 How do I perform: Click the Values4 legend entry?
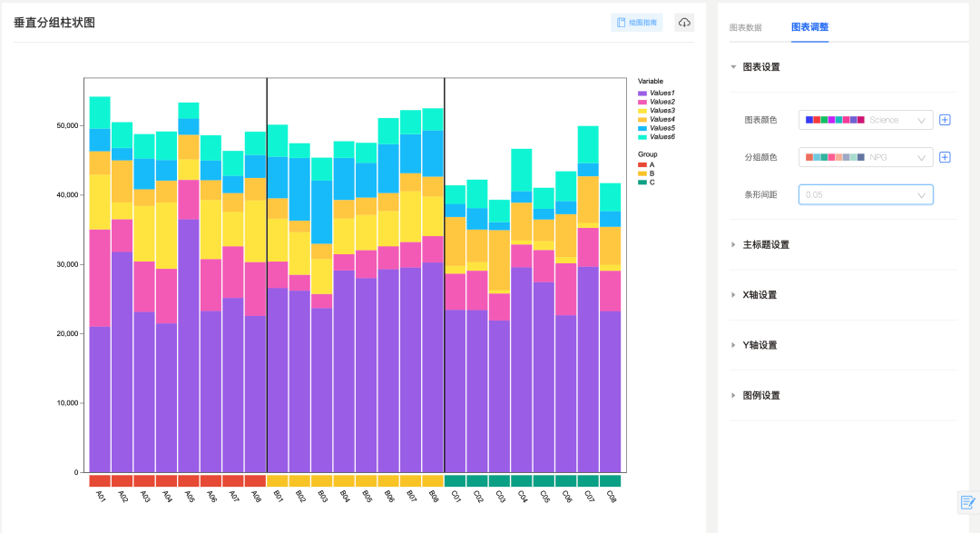click(656, 120)
